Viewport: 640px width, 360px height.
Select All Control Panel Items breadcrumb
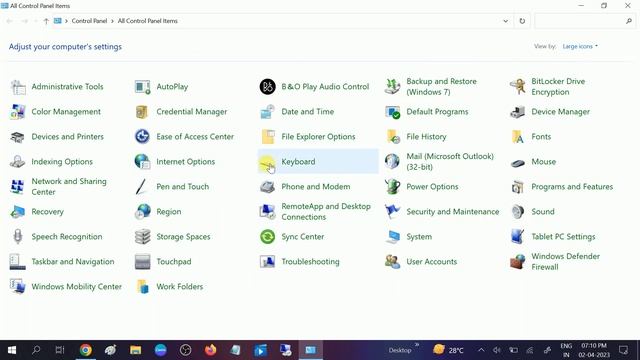(x=148, y=21)
